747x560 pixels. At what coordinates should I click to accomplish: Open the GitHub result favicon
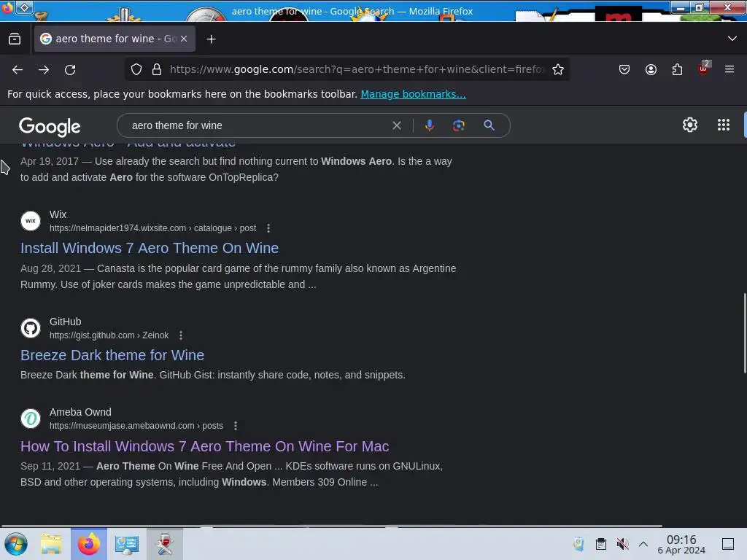coord(31,328)
